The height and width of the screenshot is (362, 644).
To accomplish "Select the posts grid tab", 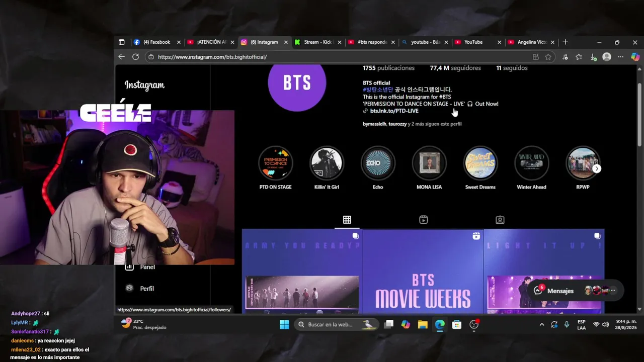I will coord(347,220).
